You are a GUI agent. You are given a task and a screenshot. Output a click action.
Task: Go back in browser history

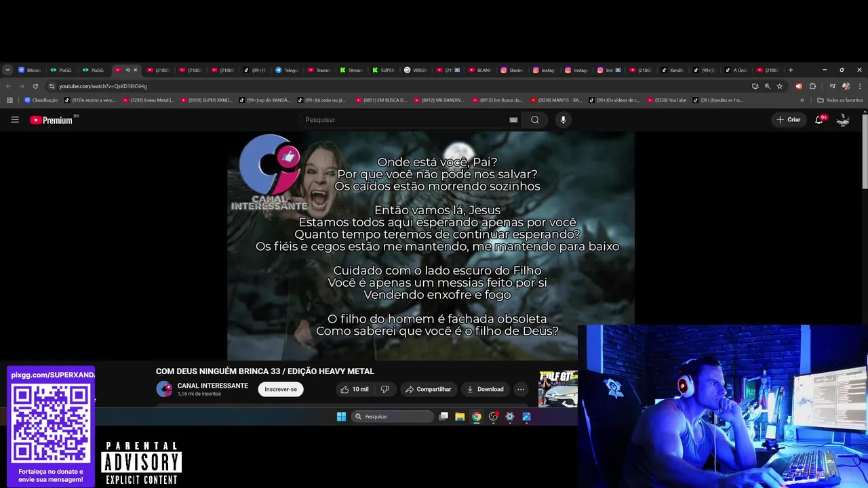[x=8, y=86]
